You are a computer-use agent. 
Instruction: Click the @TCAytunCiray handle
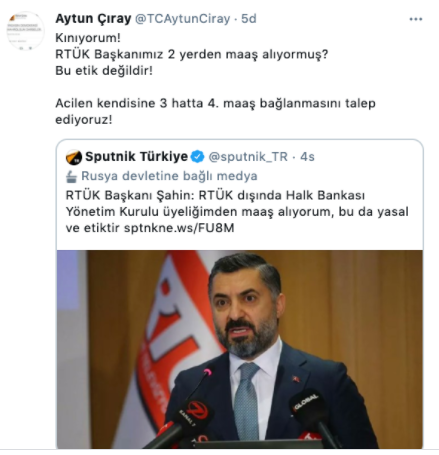click(182, 19)
